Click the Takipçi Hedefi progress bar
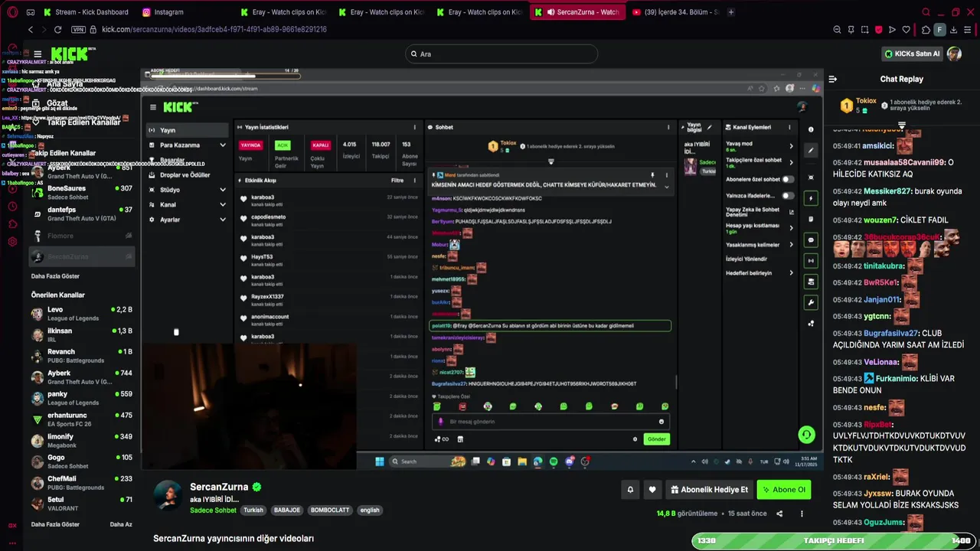The height and width of the screenshot is (551, 980). [835, 540]
